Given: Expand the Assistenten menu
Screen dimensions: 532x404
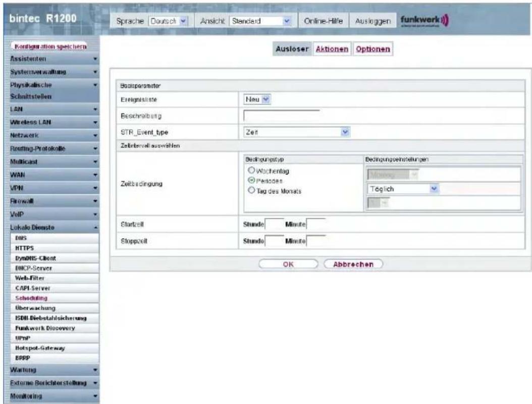Looking at the screenshot, I should click(54, 59).
